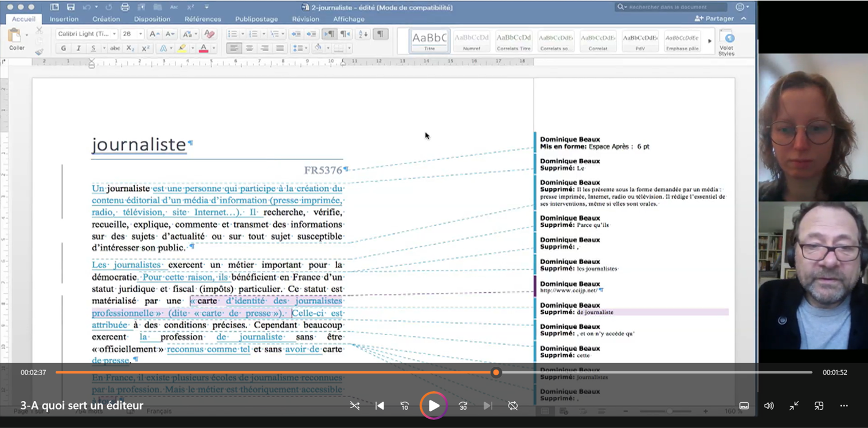Collapse the ribbon chevron
Image resolution: width=868 pixels, height=428 pixels.
[x=744, y=19]
